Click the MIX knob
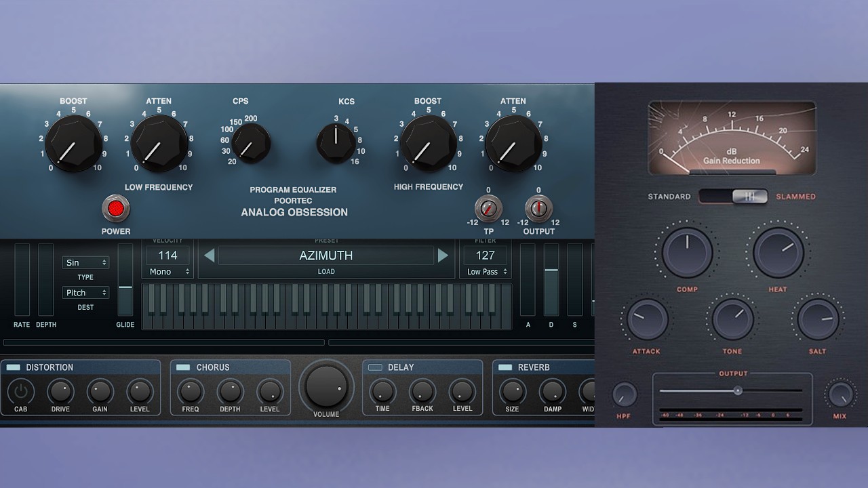 click(x=840, y=395)
